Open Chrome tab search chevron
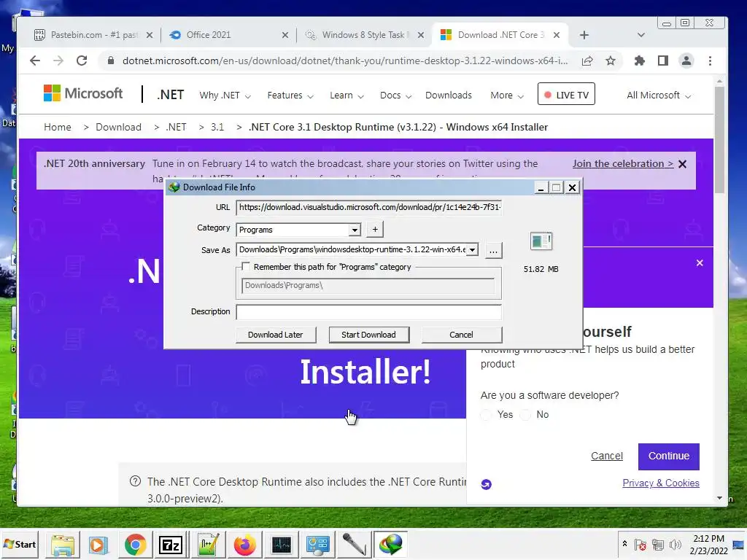 [x=640, y=35]
